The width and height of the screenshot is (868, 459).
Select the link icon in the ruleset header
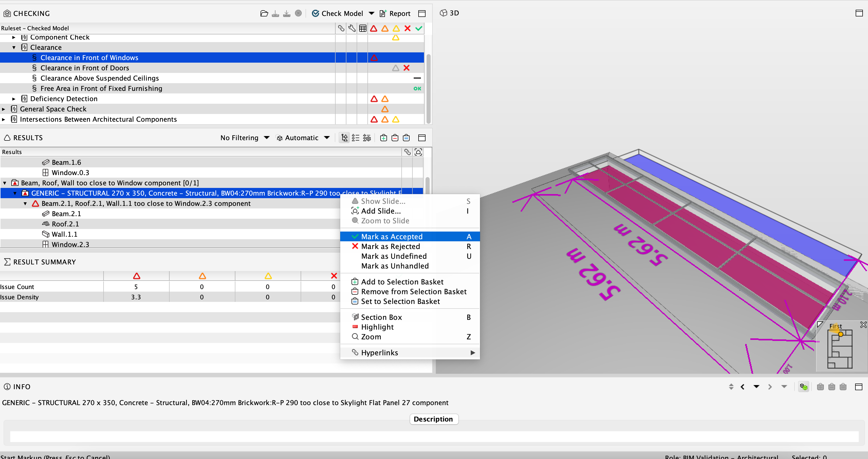[341, 28]
